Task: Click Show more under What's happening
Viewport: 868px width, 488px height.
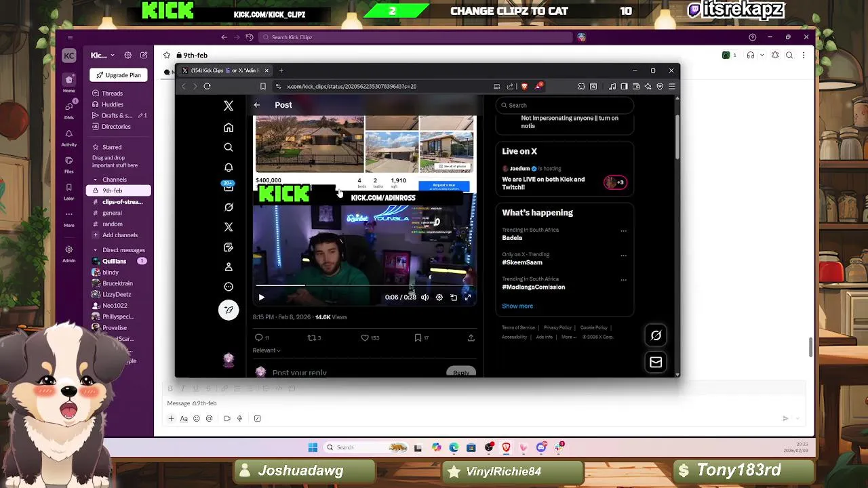Action: click(517, 306)
